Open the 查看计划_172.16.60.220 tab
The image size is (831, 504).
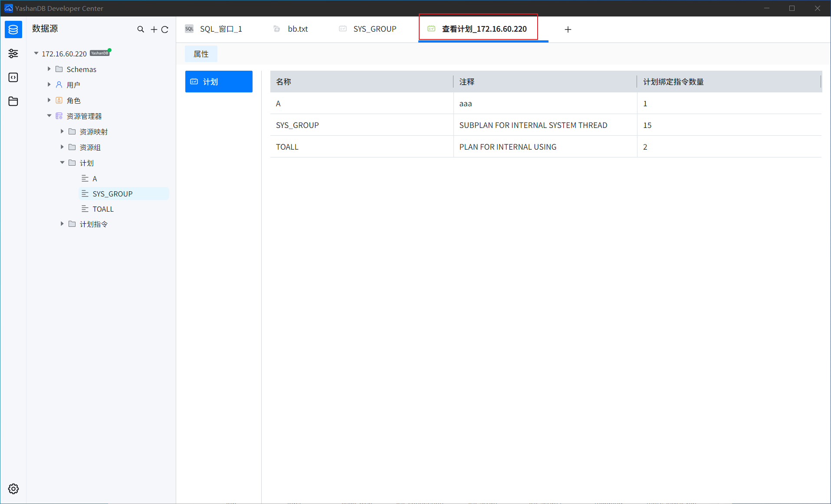click(484, 29)
